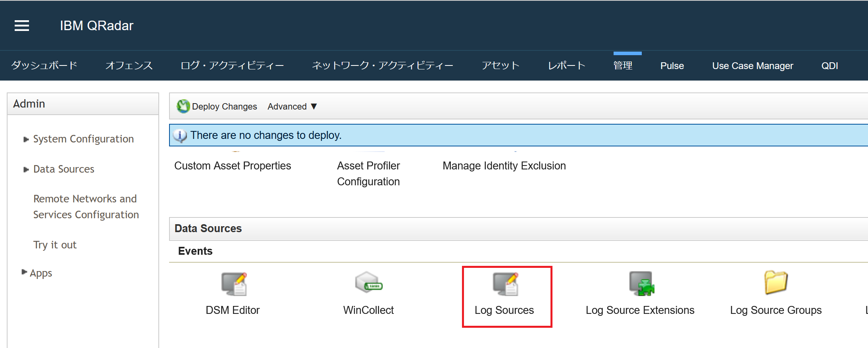Select the 管理 tab
The height and width of the screenshot is (348, 868).
(x=623, y=65)
